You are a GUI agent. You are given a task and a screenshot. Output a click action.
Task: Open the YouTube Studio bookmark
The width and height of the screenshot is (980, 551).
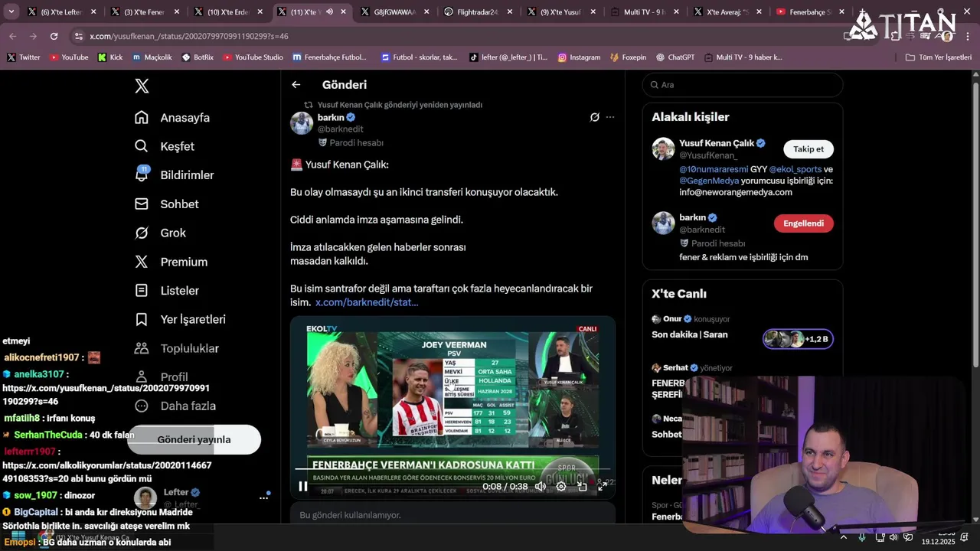tap(253, 57)
